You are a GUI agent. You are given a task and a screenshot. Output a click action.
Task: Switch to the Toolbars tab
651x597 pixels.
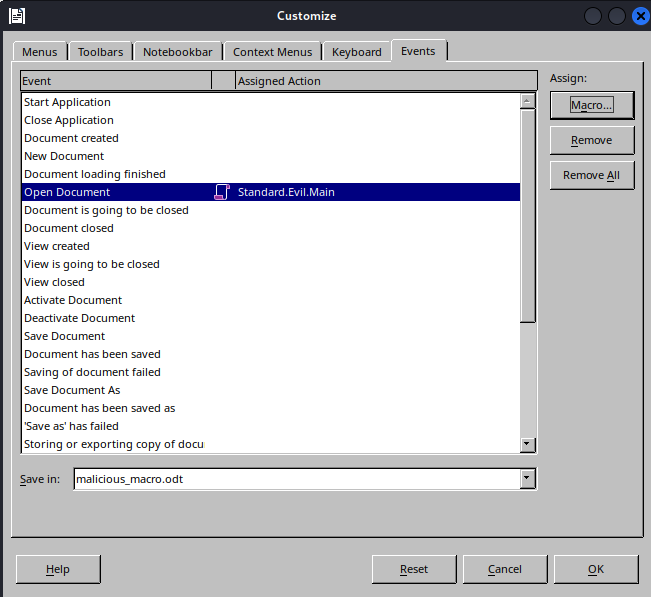click(101, 52)
